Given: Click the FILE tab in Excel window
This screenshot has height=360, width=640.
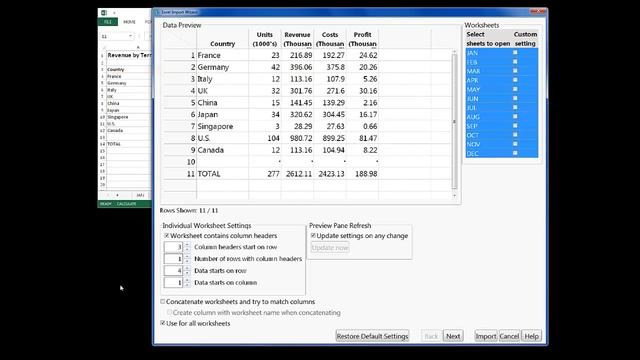Looking at the screenshot, I should click(108, 22).
